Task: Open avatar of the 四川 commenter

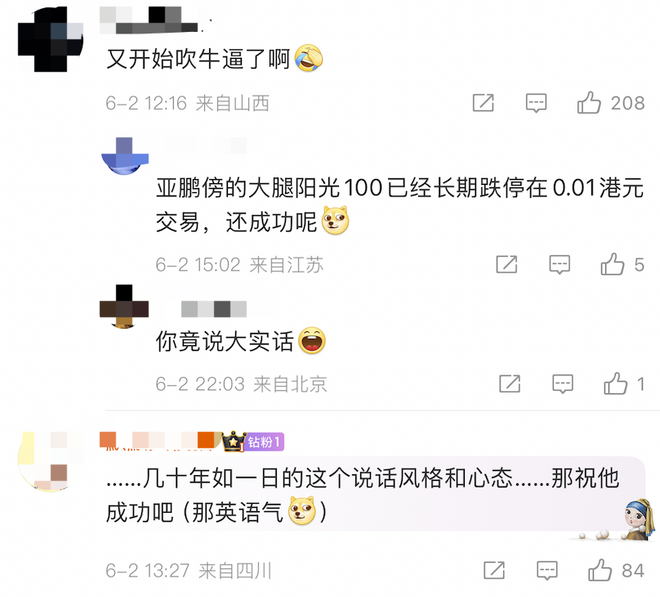Action: pyautogui.click(x=51, y=462)
